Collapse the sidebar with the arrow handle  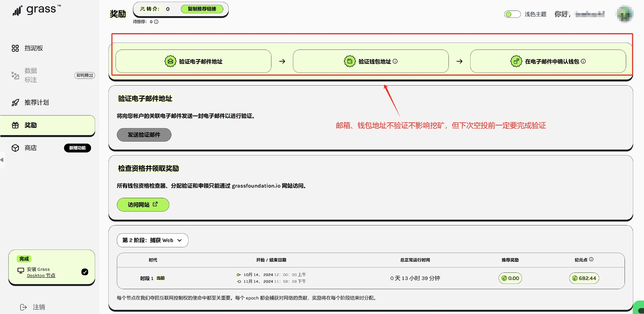pos(2,160)
